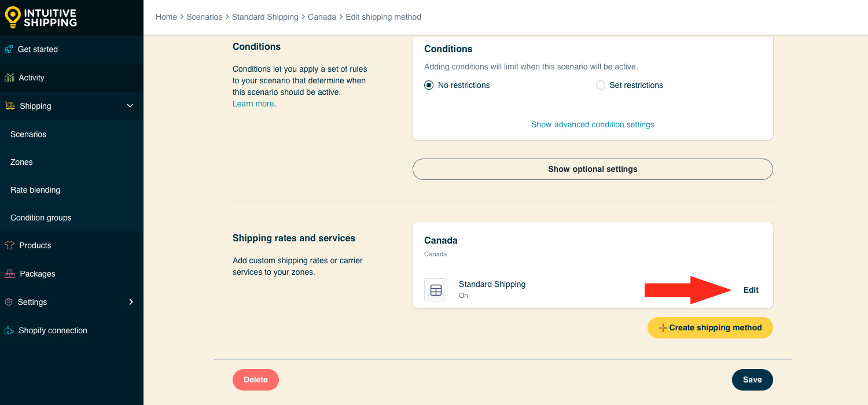
Task: Show advanced condition settings
Action: coord(593,124)
